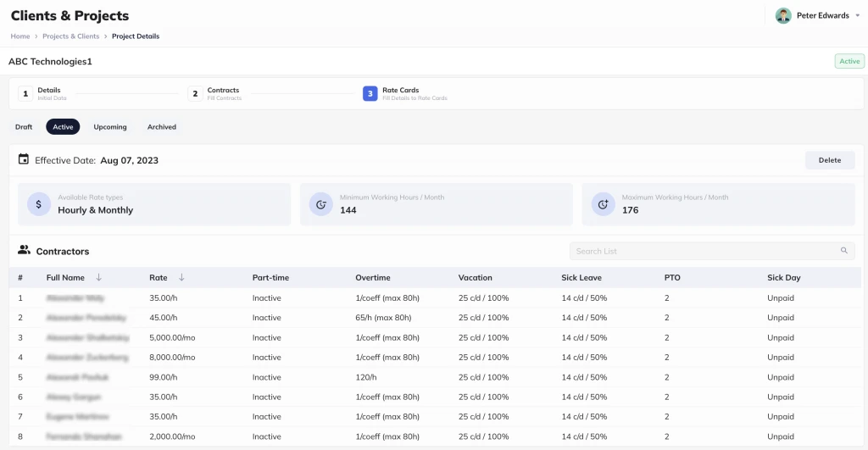Click the Hourly & Monthly value

click(95, 210)
